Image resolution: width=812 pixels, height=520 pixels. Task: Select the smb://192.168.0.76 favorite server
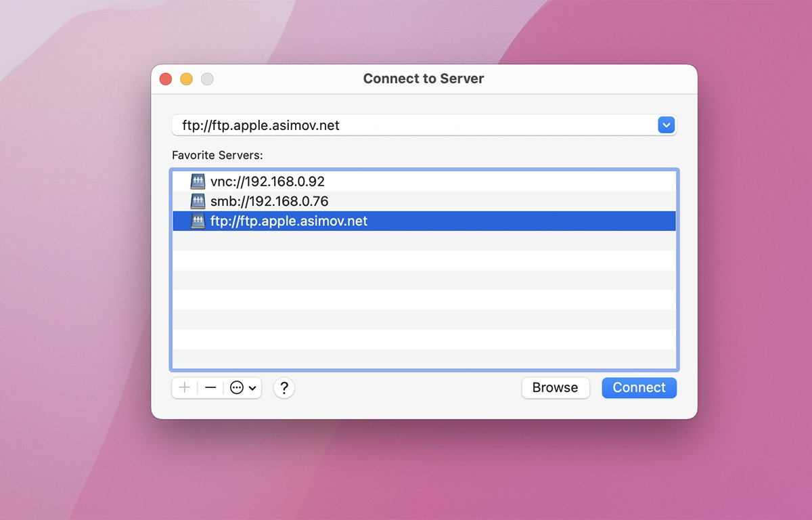coord(269,201)
